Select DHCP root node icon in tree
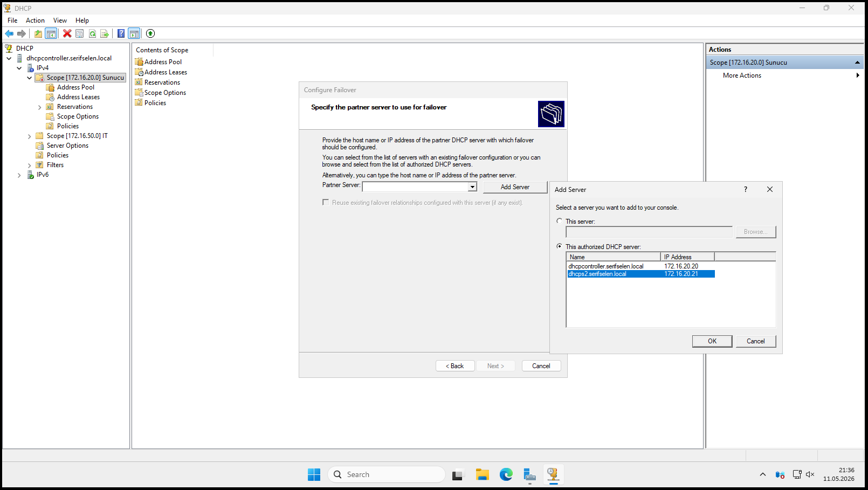 9,48
